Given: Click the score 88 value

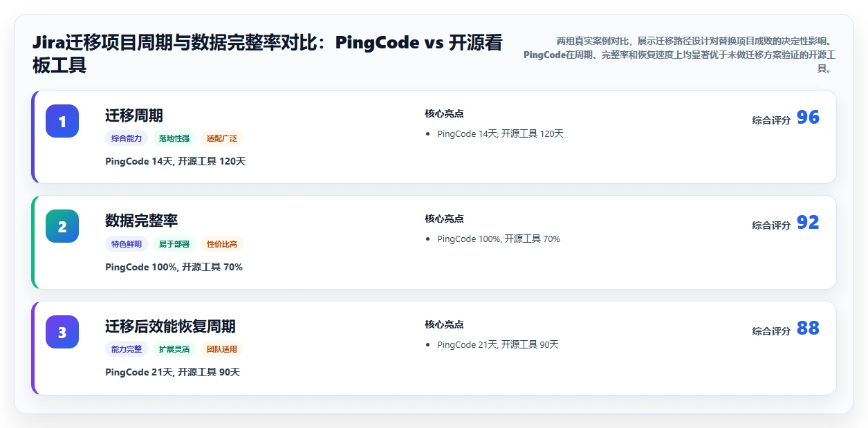Looking at the screenshot, I should 808,328.
